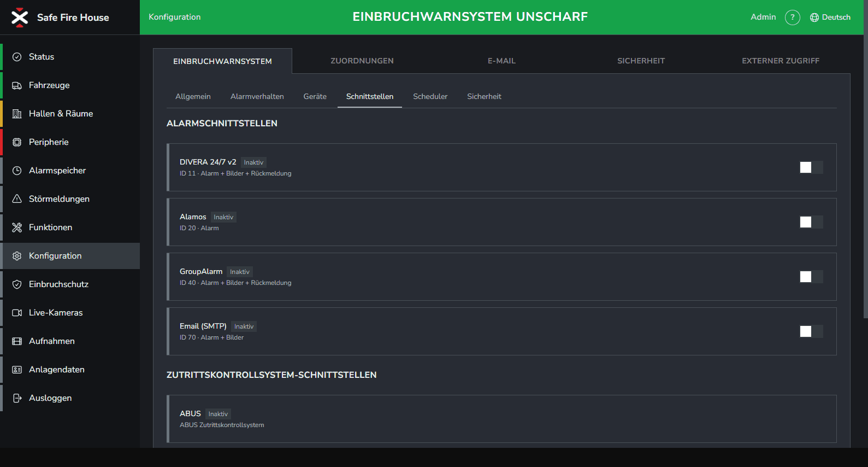Click the Konfiguration gear icon
This screenshot has width=868, height=467.
click(17, 256)
